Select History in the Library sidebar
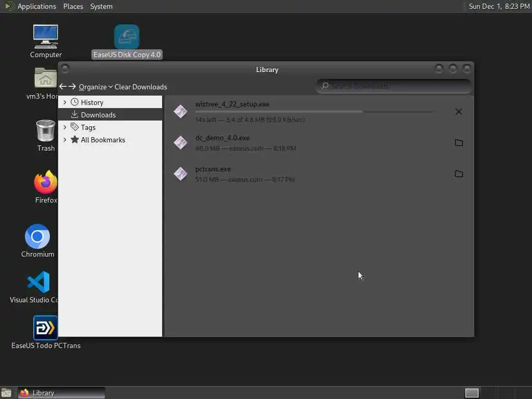 pyautogui.click(x=110, y=102)
